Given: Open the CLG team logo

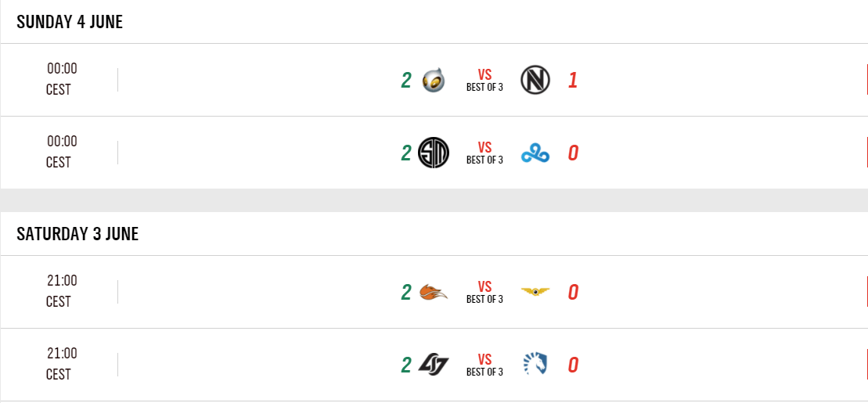Looking at the screenshot, I should [434, 365].
